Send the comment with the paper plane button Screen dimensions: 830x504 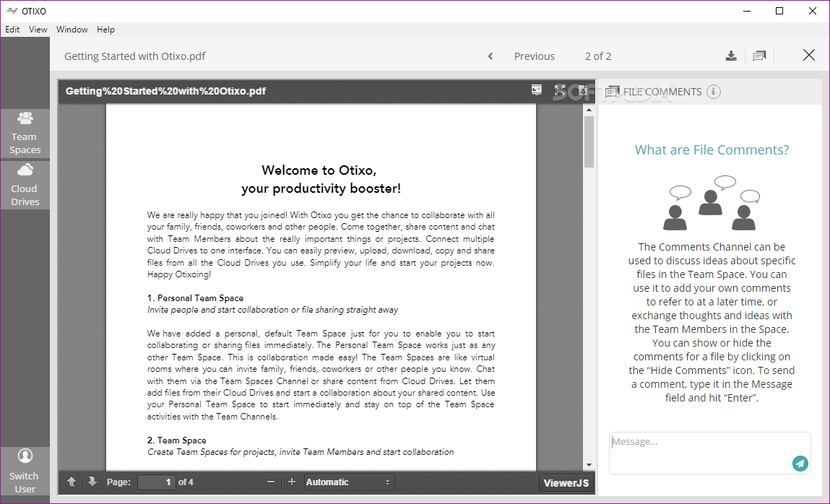click(x=800, y=464)
